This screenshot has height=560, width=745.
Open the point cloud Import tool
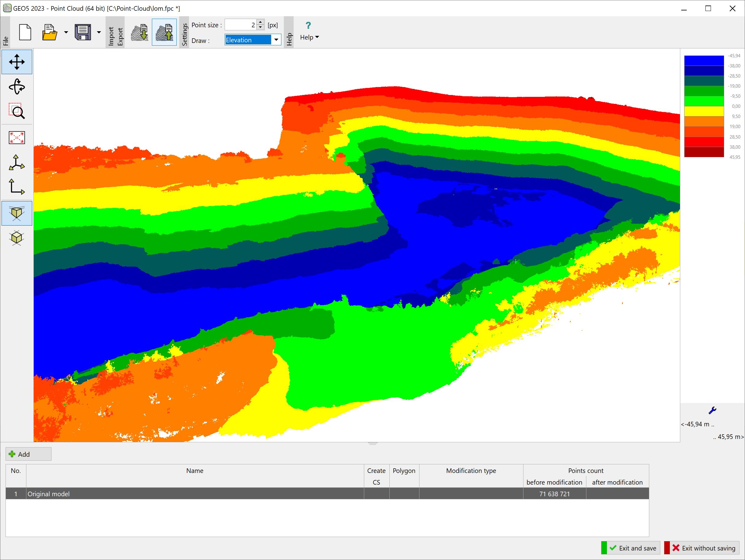tap(139, 32)
